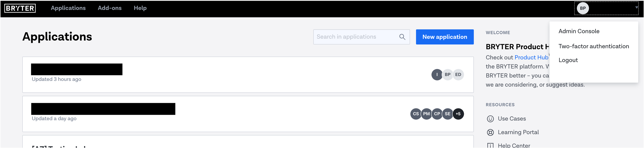Viewport: 644px width, 148px height.
Task: Click the BRYTER logo
Action: click(x=20, y=8)
